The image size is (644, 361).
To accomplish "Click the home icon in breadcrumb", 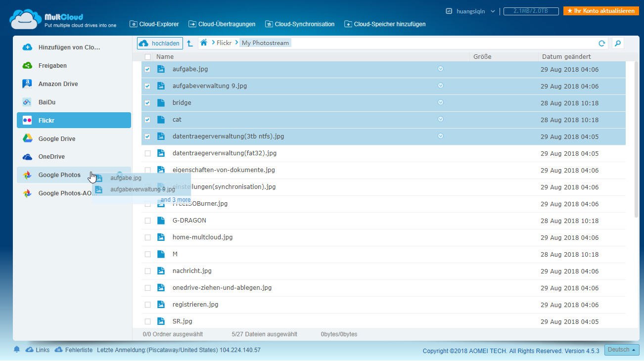I will [203, 43].
